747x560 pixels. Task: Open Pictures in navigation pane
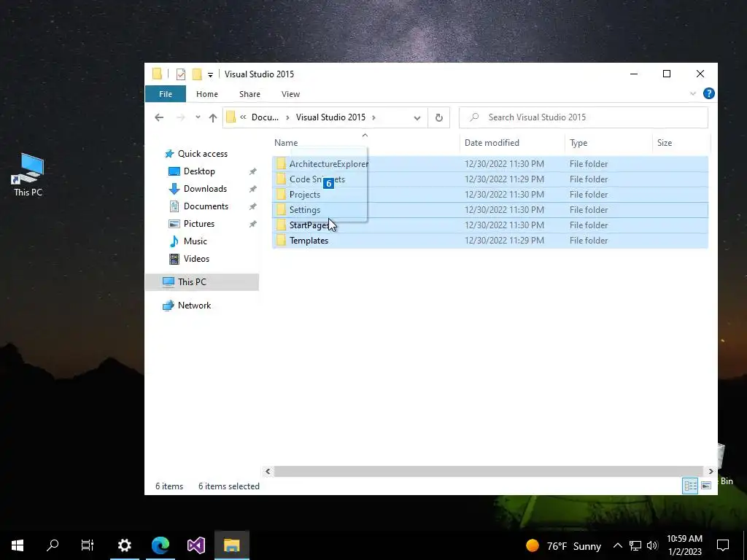[199, 224]
